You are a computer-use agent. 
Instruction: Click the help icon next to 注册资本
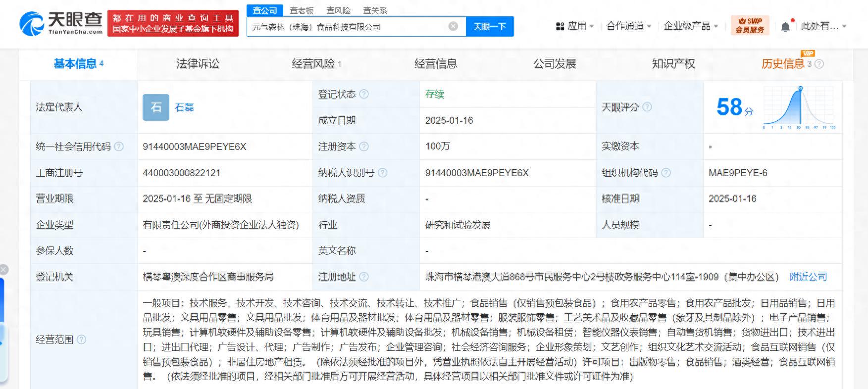364,146
